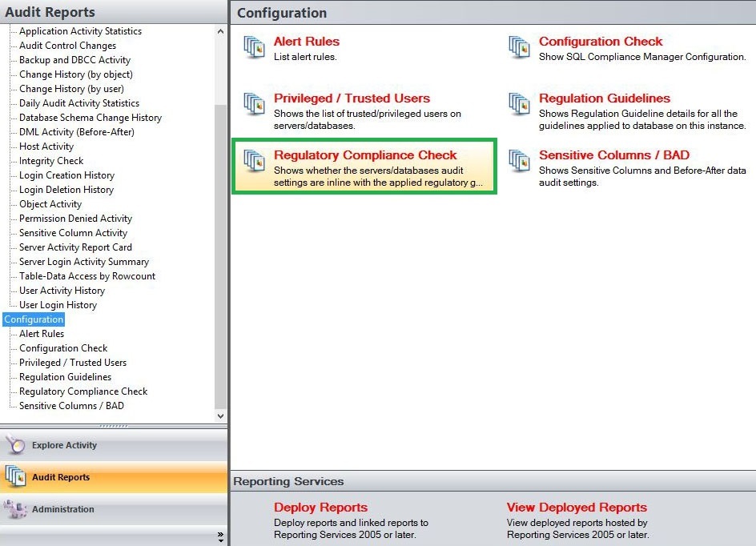Select Privileged / Trusted Users tree item
756x546 pixels.
click(73, 363)
